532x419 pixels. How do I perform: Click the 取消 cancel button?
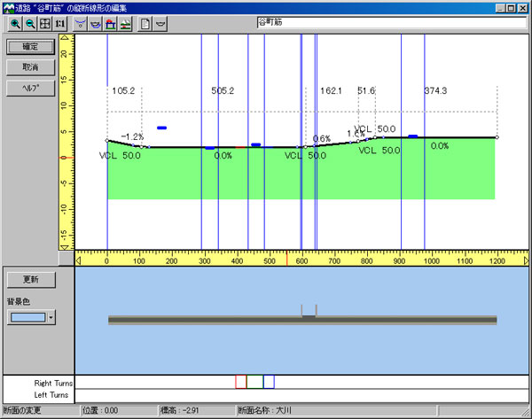pyautogui.click(x=30, y=67)
